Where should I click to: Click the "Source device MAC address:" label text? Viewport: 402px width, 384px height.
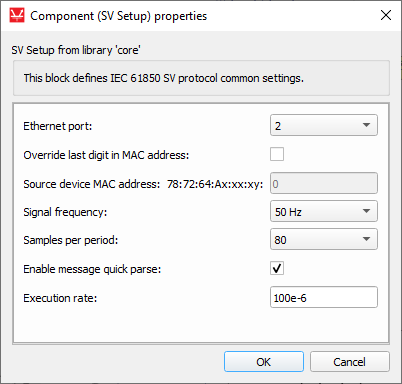tap(92, 184)
